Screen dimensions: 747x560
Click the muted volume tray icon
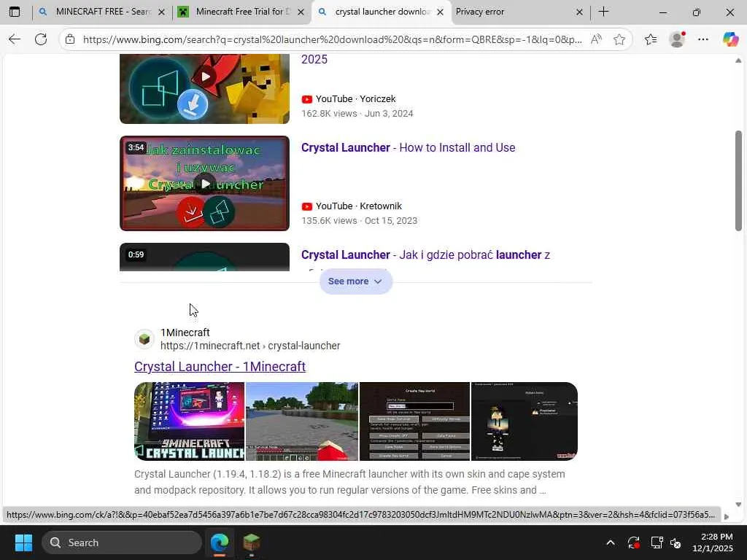pos(676,542)
